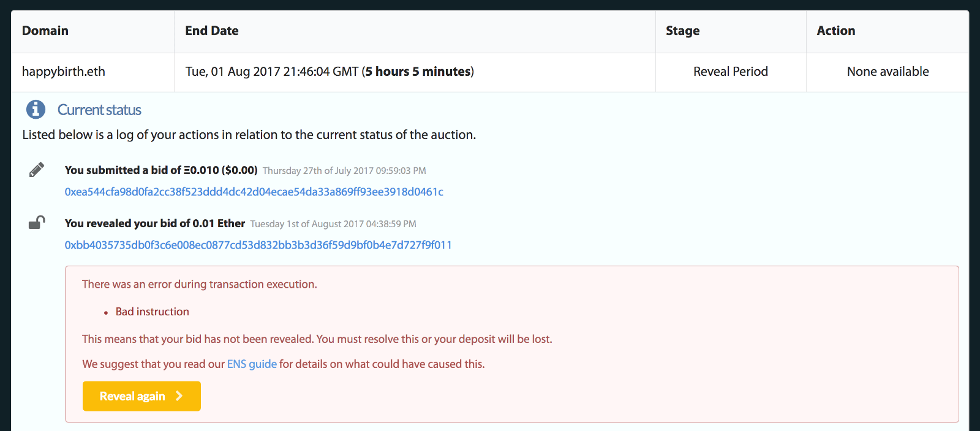The height and width of the screenshot is (431, 980).
Task: Open the ENS guide link
Action: tap(252, 364)
